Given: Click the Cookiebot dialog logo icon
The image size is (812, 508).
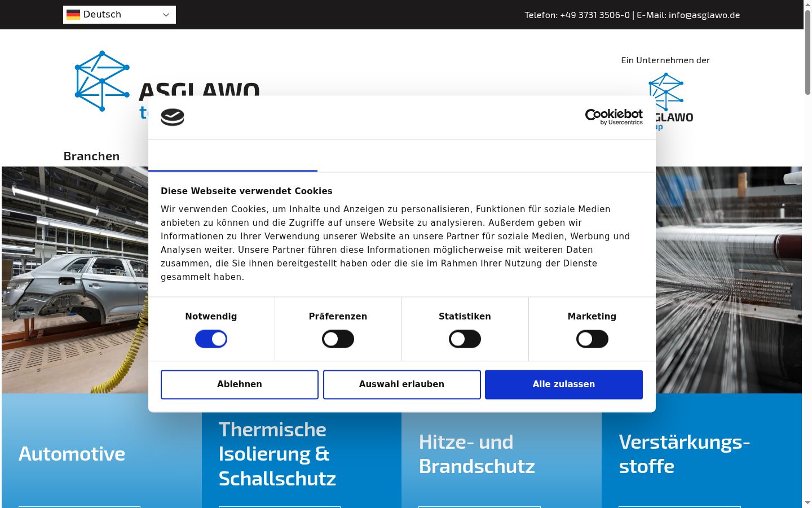Looking at the screenshot, I should [x=173, y=117].
